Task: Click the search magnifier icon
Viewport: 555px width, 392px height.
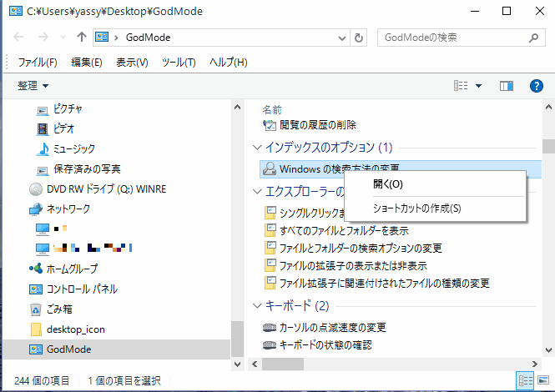Action: (x=533, y=38)
